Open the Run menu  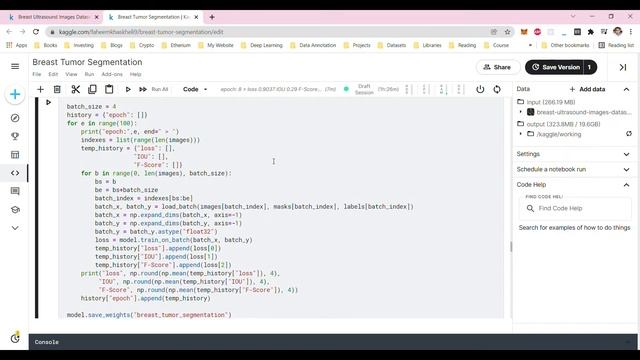(89, 74)
